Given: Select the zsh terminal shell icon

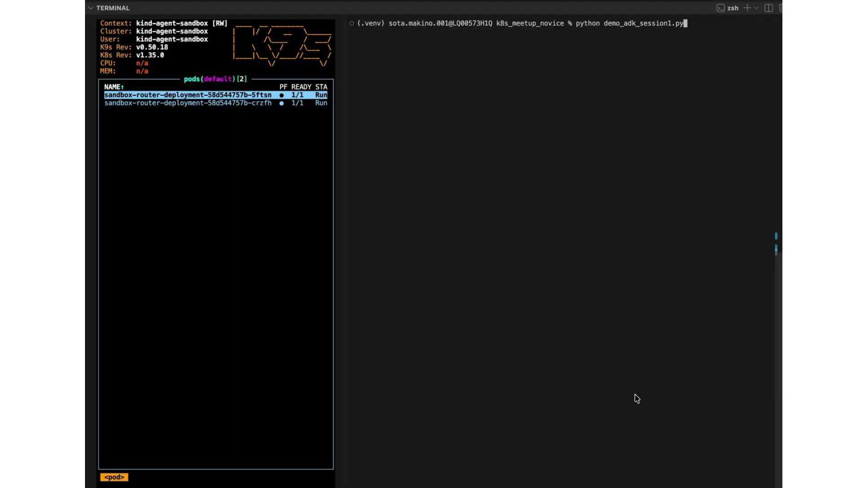Looking at the screenshot, I should point(720,8).
